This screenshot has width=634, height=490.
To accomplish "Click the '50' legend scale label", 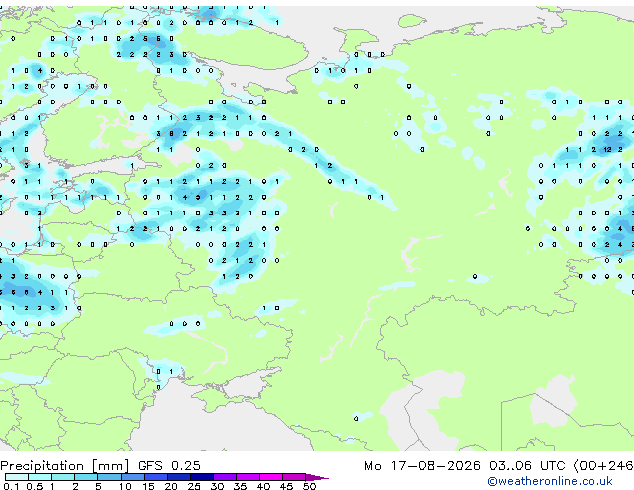I will [309, 486].
